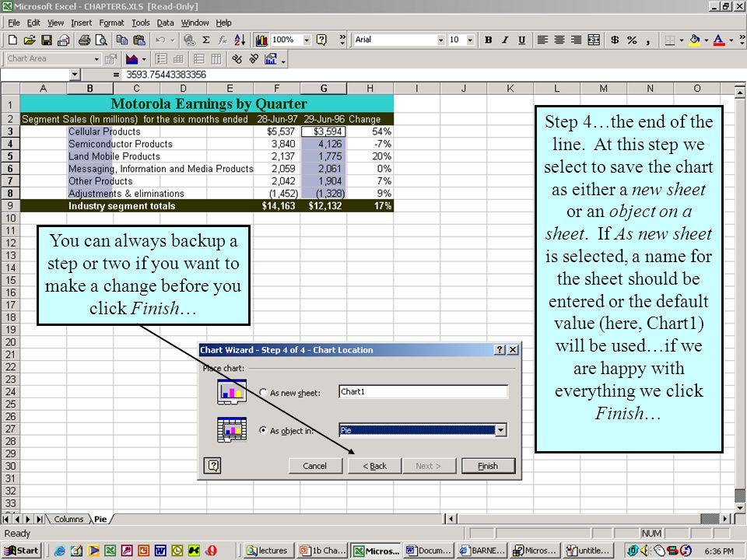Select the cell showing $14,163
The image size is (747, 560).
click(x=277, y=205)
